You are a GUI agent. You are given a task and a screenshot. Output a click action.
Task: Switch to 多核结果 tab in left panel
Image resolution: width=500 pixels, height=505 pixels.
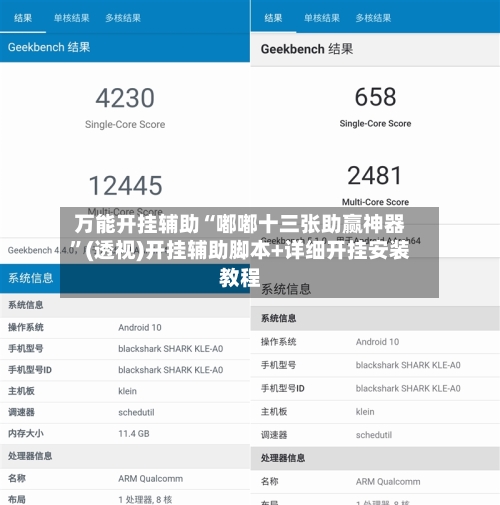click(123, 18)
